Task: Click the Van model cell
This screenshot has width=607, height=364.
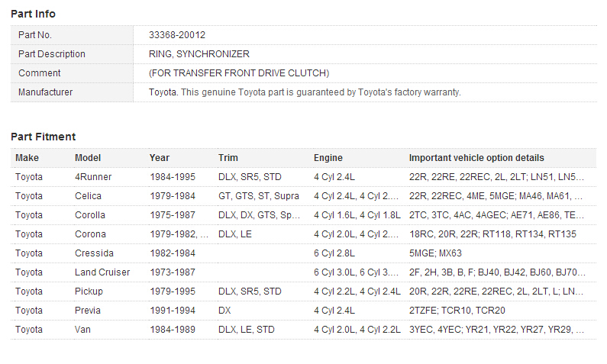Action: pos(83,330)
